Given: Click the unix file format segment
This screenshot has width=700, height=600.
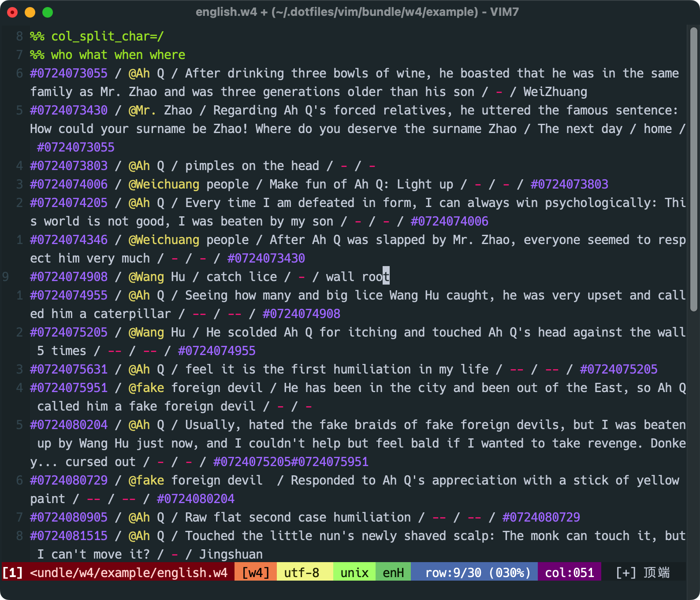Looking at the screenshot, I should (x=354, y=572).
